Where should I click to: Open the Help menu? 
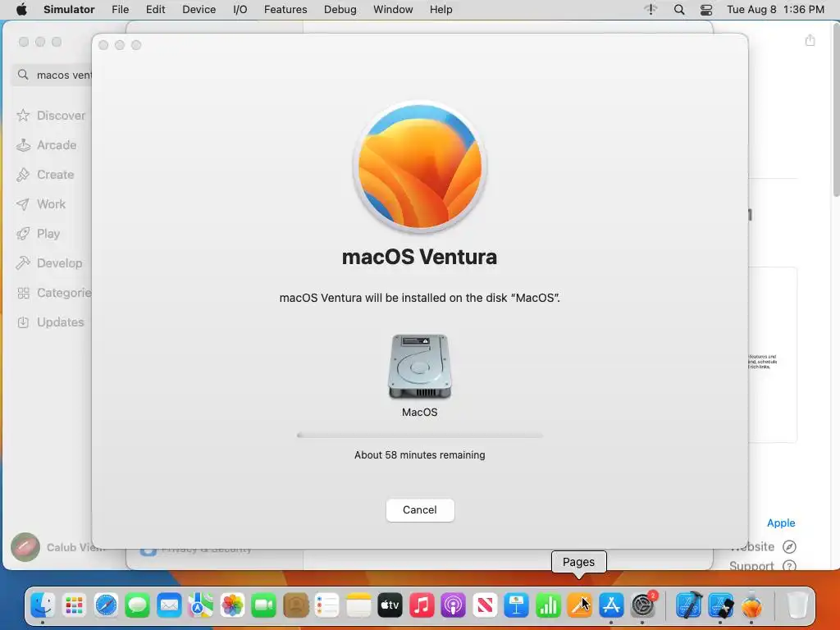(441, 10)
